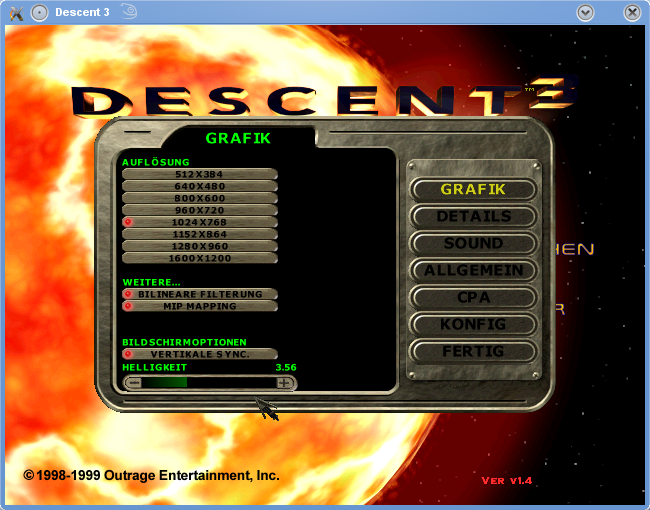650x510 pixels.
Task: Open the Sound settings tab
Action: 473,243
